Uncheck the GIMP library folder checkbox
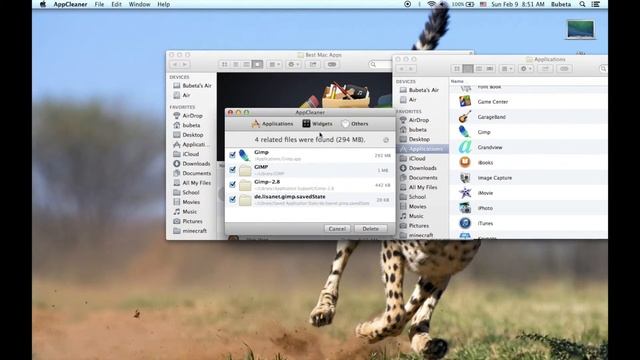 click(x=232, y=169)
